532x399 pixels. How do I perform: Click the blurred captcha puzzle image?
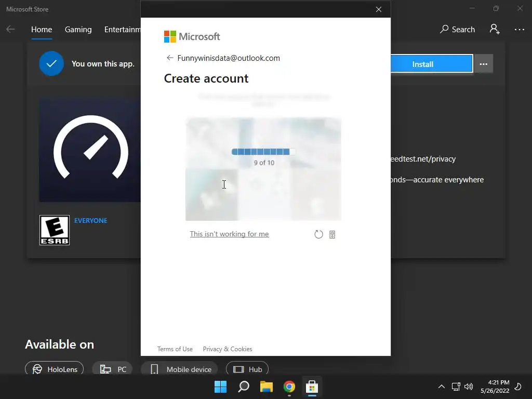[263, 169]
